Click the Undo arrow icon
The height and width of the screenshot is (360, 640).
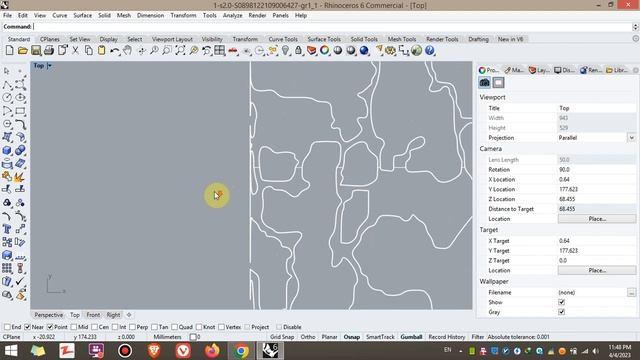pyautogui.click(x=115, y=50)
